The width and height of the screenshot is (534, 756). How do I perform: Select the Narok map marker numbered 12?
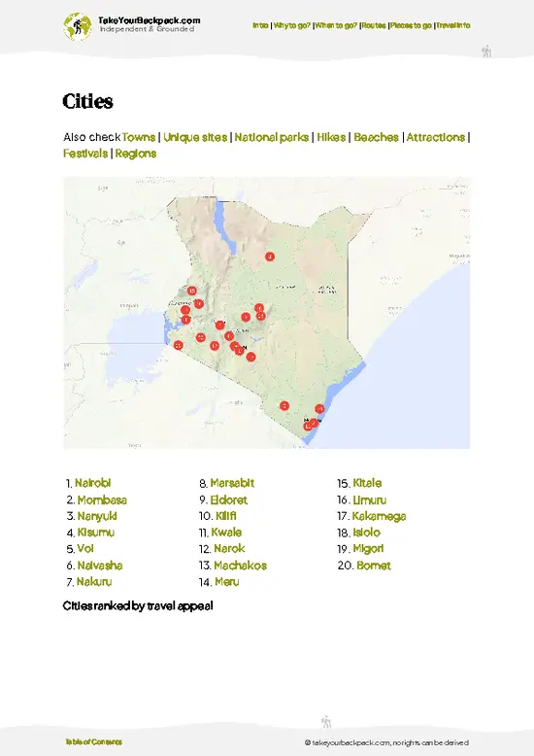click(x=215, y=346)
